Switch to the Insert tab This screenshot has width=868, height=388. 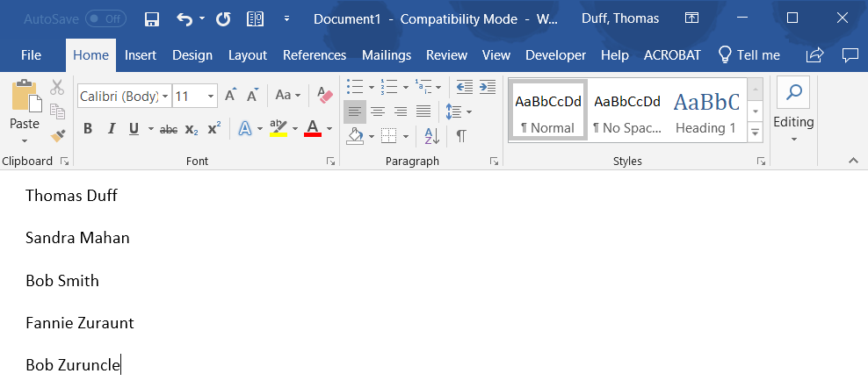141,55
